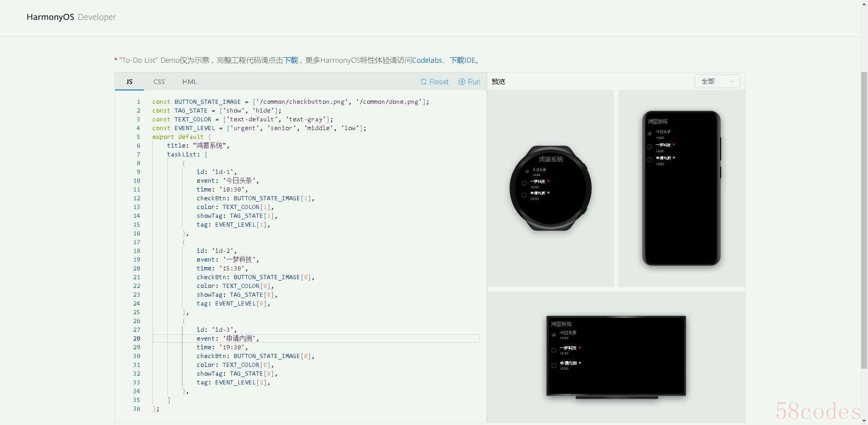Open the Codelabs link

point(427,60)
